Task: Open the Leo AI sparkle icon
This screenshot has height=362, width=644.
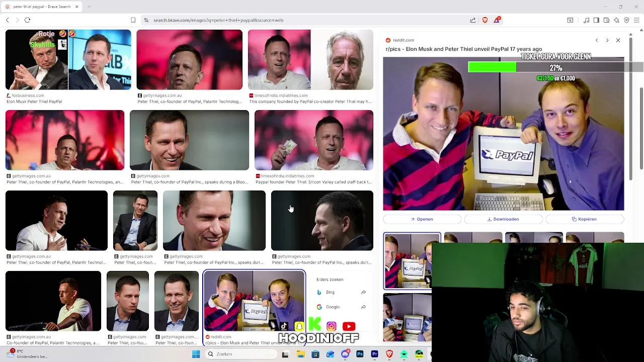Action: coord(616,20)
